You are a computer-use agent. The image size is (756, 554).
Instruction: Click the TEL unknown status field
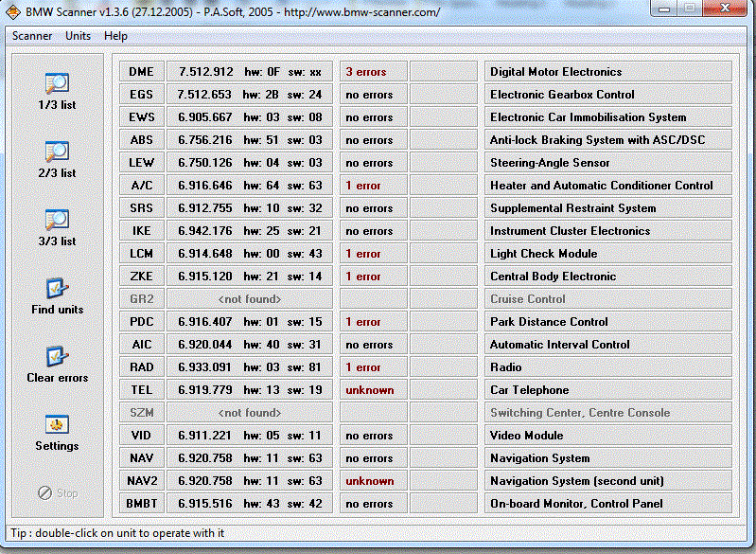[x=373, y=390]
